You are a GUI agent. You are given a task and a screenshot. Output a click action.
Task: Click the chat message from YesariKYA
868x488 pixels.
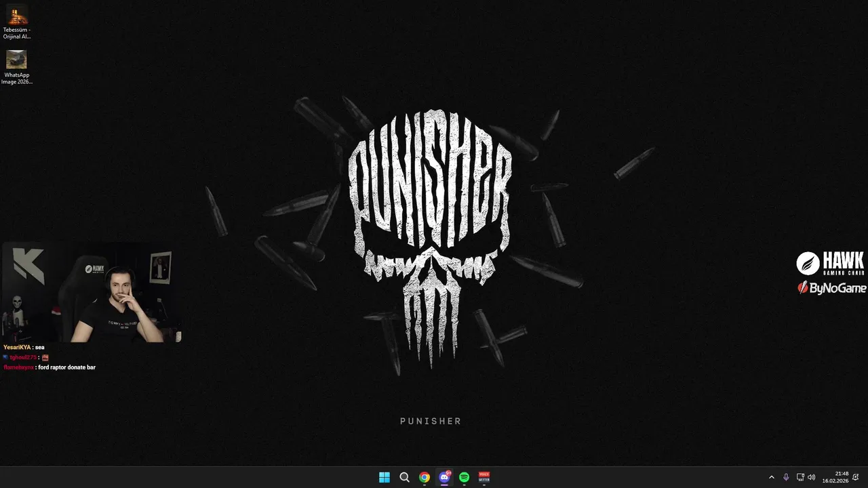tap(24, 347)
